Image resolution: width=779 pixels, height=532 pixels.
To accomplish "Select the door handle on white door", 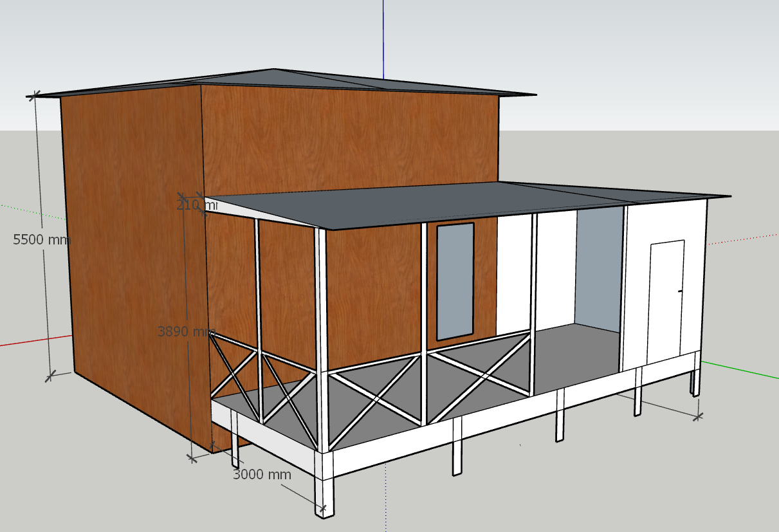I will (x=680, y=291).
